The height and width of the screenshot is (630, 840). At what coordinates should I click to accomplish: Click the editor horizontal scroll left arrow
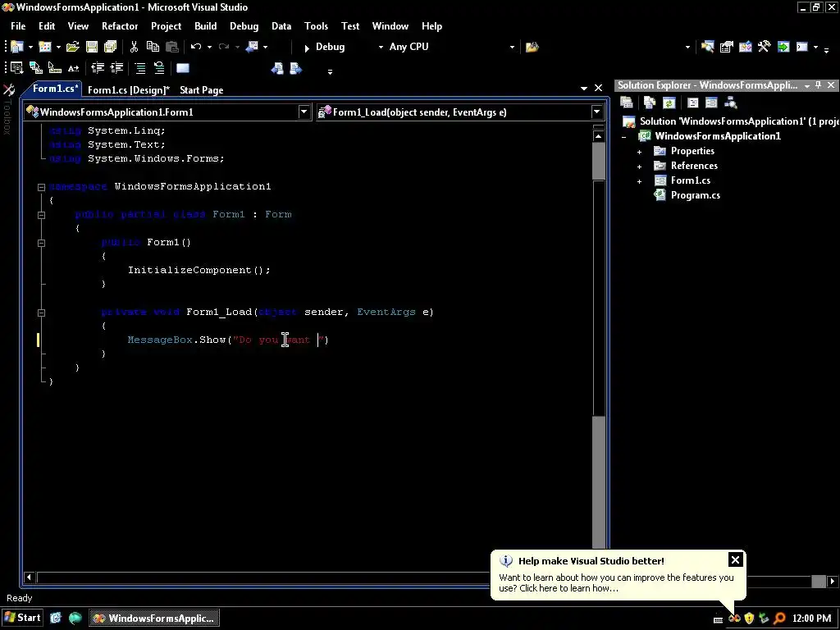(x=29, y=577)
